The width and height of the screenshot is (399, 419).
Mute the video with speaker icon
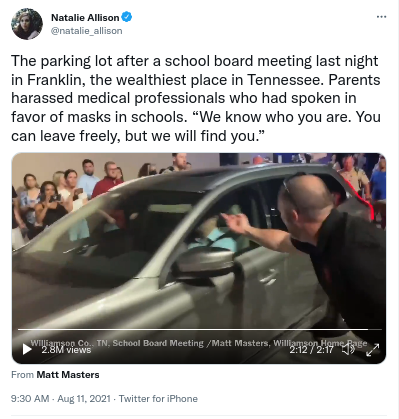pos(348,349)
